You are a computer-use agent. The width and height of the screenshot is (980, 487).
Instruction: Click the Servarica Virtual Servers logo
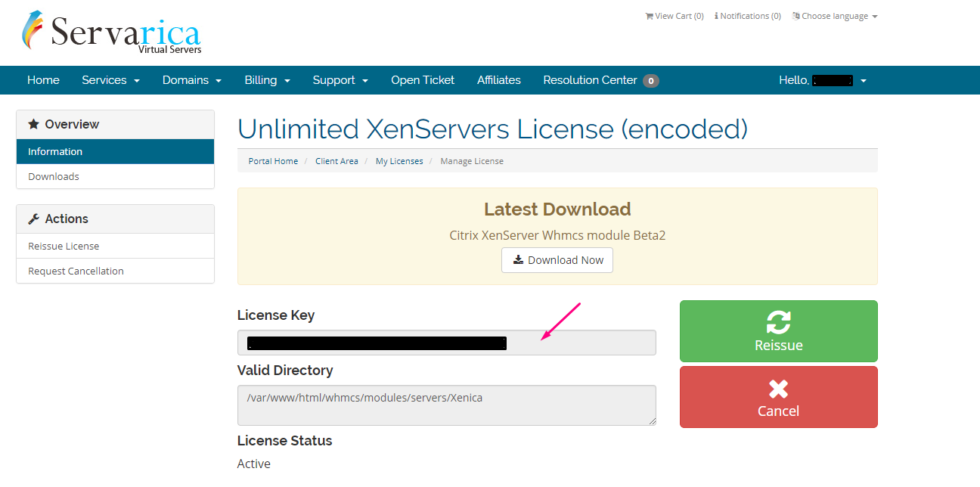111,33
